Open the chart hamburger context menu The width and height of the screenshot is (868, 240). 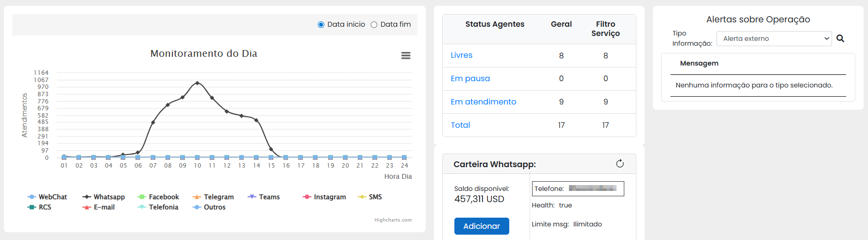tap(406, 56)
